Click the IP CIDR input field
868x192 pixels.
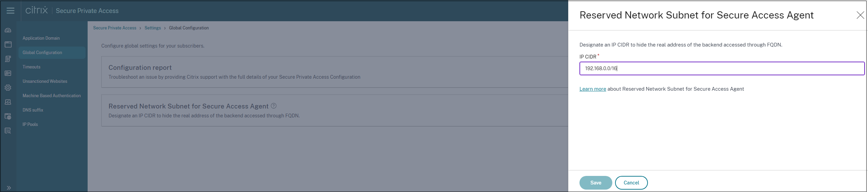tap(722, 68)
